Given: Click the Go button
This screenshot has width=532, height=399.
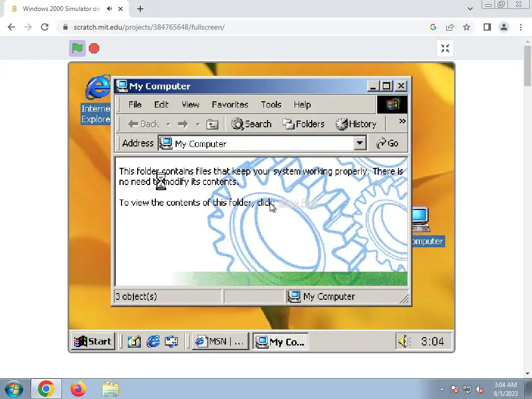Looking at the screenshot, I should click(x=388, y=143).
